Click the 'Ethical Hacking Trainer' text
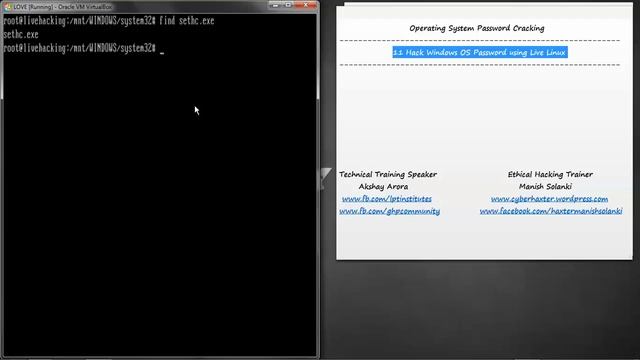This screenshot has width=640, height=360. coord(550,174)
